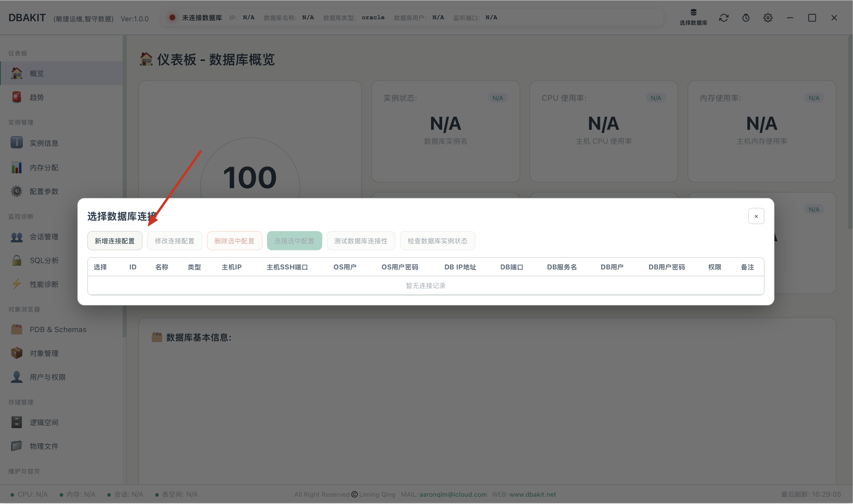Click the DB端口 column header
The height and width of the screenshot is (504, 853).
pos(512,267)
